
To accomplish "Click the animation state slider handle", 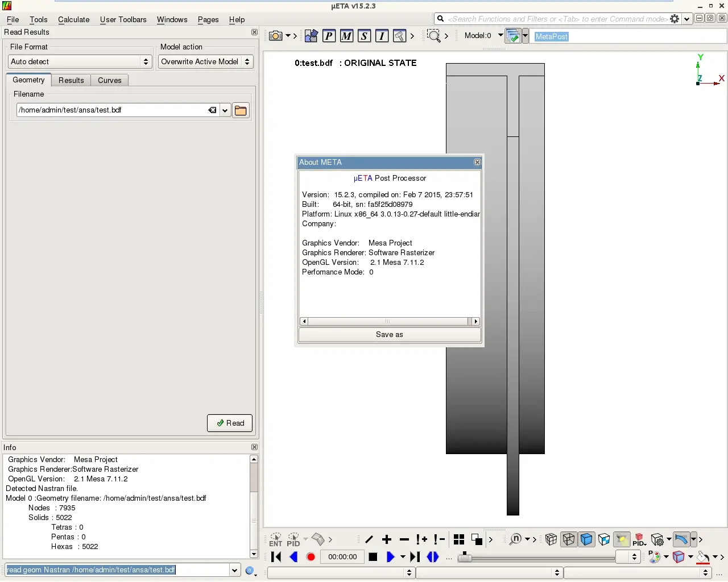I will 465,557.
